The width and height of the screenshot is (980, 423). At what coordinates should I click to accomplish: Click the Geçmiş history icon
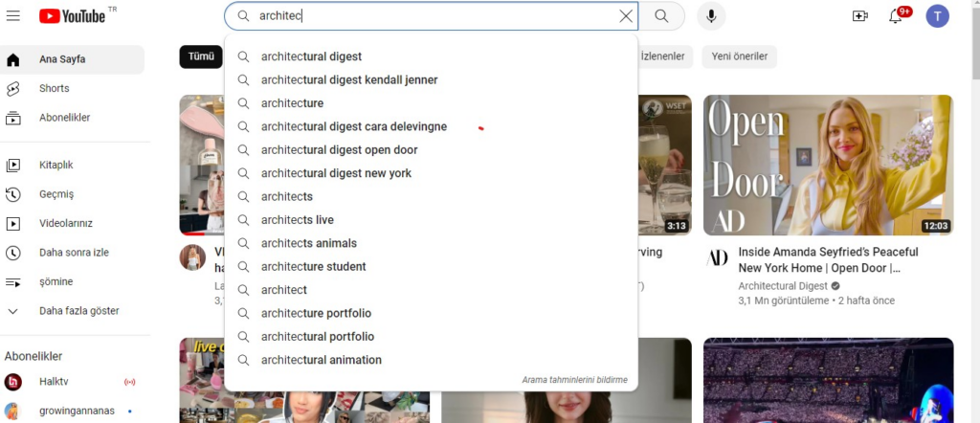13,194
